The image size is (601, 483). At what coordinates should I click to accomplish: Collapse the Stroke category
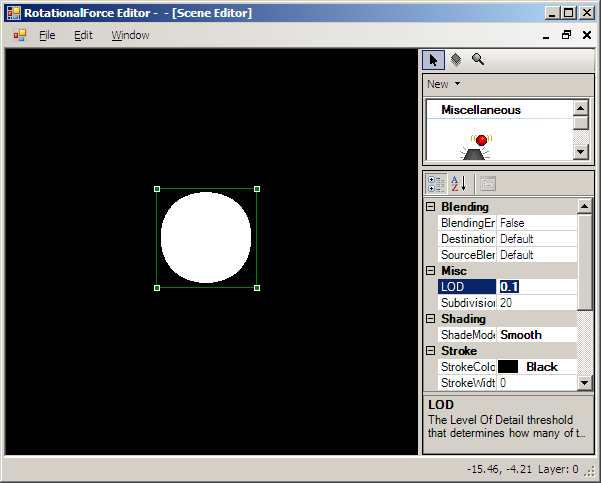pyautogui.click(x=431, y=351)
